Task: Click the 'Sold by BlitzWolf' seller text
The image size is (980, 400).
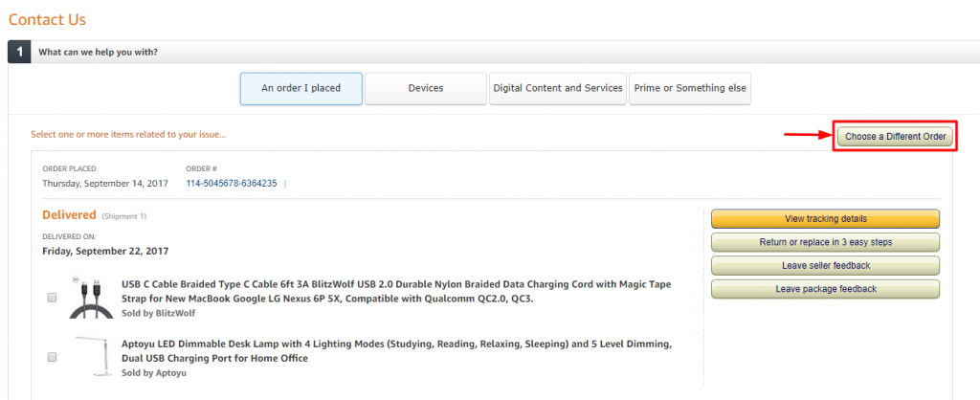Action: click(x=158, y=312)
